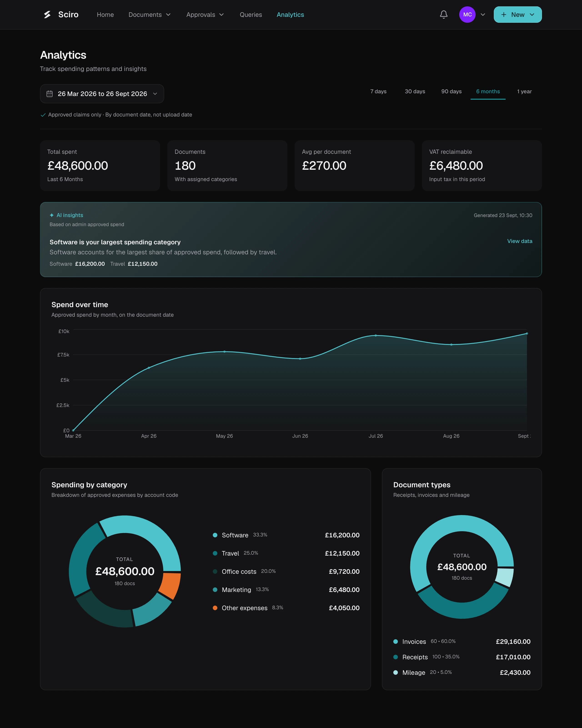Click the Receipts legend dot
The height and width of the screenshot is (728, 582).
point(395,657)
